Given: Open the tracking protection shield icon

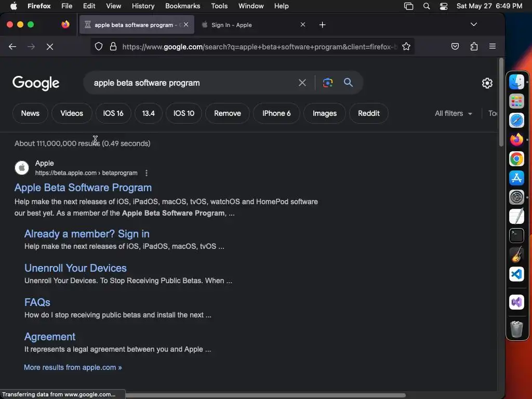Looking at the screenshot, I should tap(99, 46).
